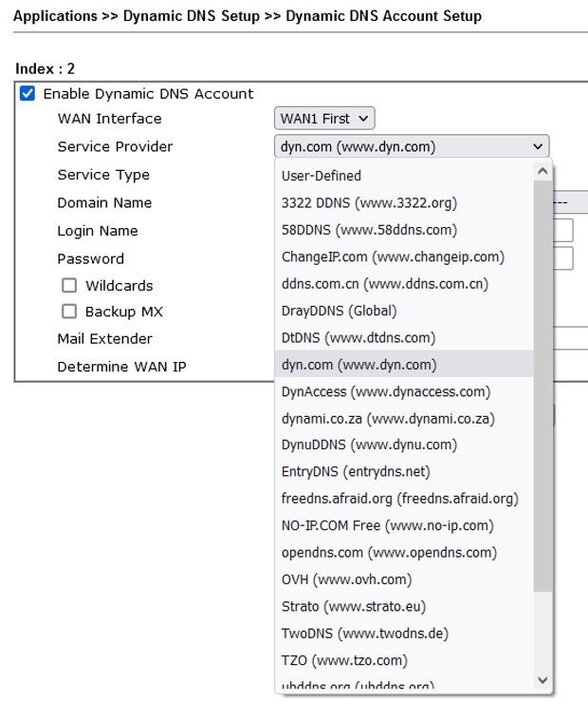Enable the Wildcards checkbox
The width and height of the screenshot is (588, 720).
pos(69,285)
